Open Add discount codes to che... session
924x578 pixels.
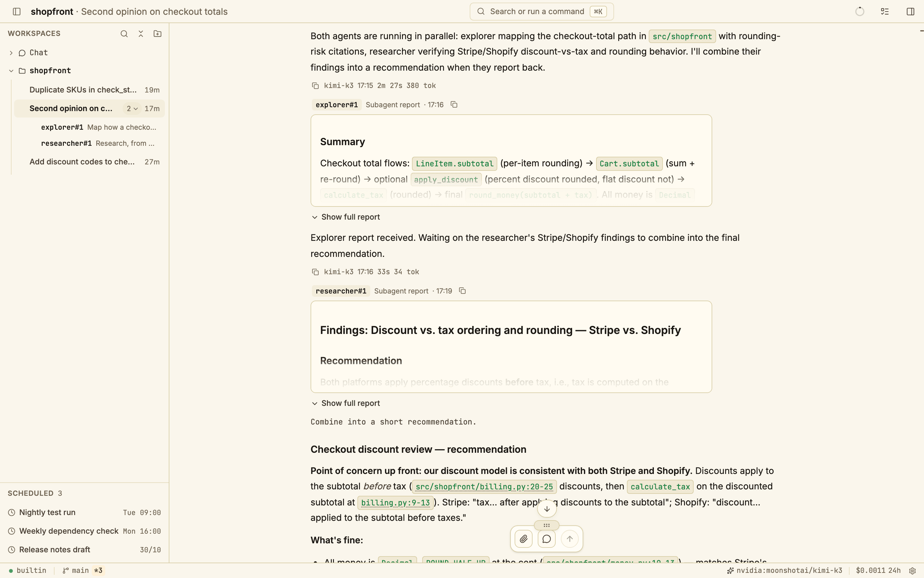click(x=89, y=162)
